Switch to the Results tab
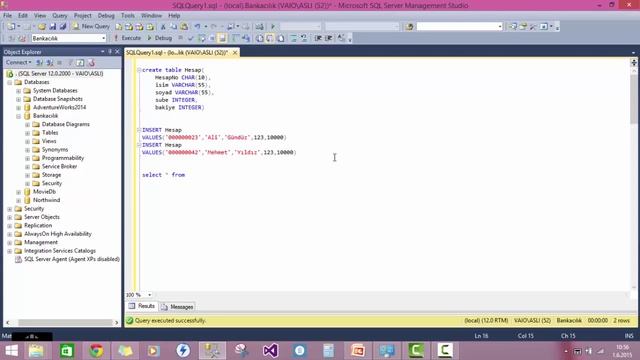Image resolution: width=640 pixels, height=360 pixels. coord(142,306)
